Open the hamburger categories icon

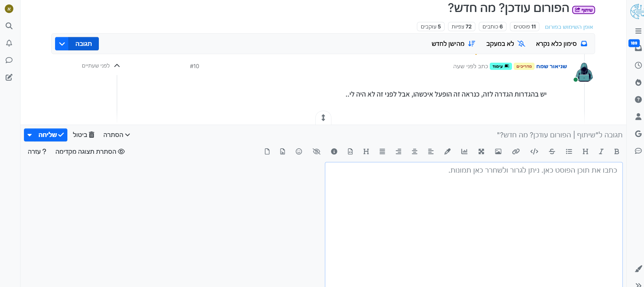click(x=638, y=31)
